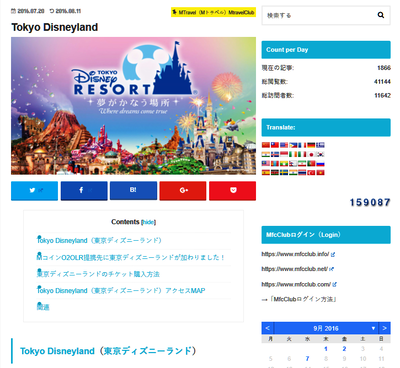Jump to チケット購入方法 contents entry
This screenshot has width=400, height=368.
coord(98,274)
